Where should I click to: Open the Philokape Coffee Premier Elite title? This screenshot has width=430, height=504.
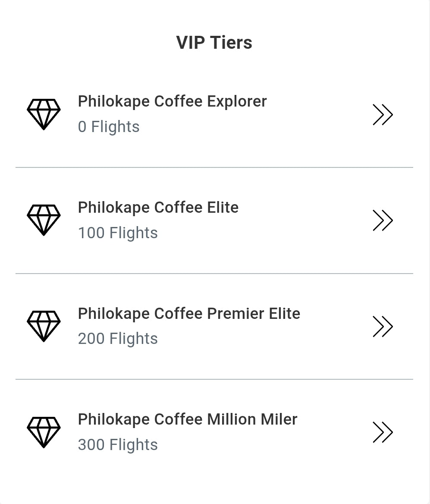point(189,313)
